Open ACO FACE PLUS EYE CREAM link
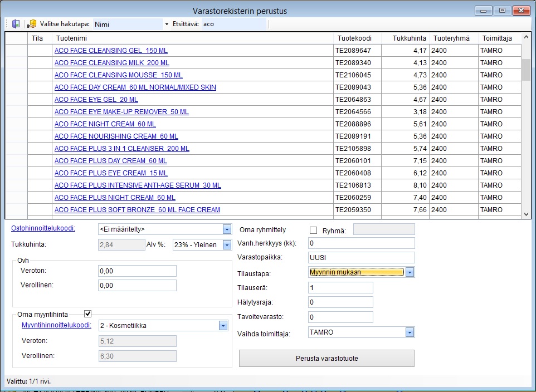The image size is (536, 392). [x=111, y=173]
